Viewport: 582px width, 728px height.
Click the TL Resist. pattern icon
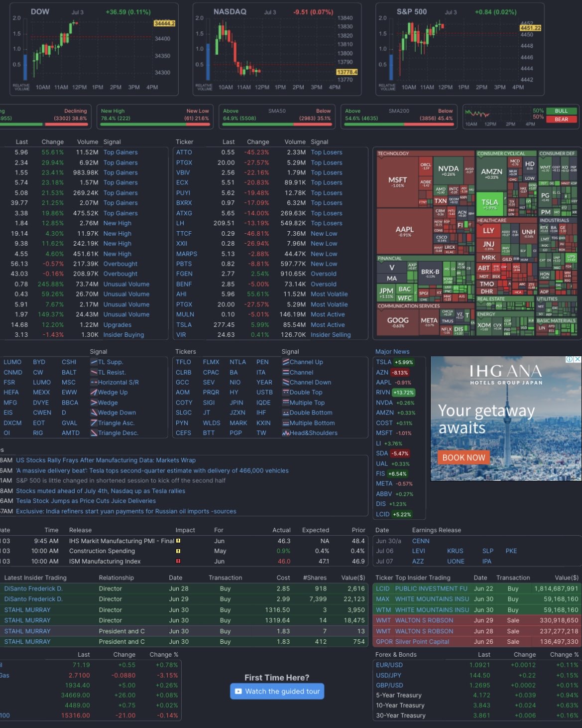pos(94,372)
